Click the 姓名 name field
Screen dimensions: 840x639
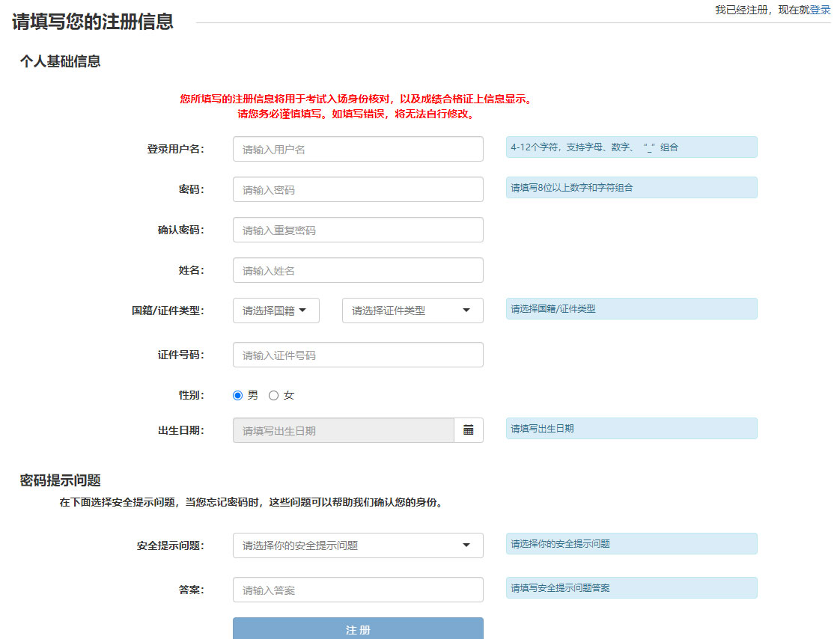(358, 270)
